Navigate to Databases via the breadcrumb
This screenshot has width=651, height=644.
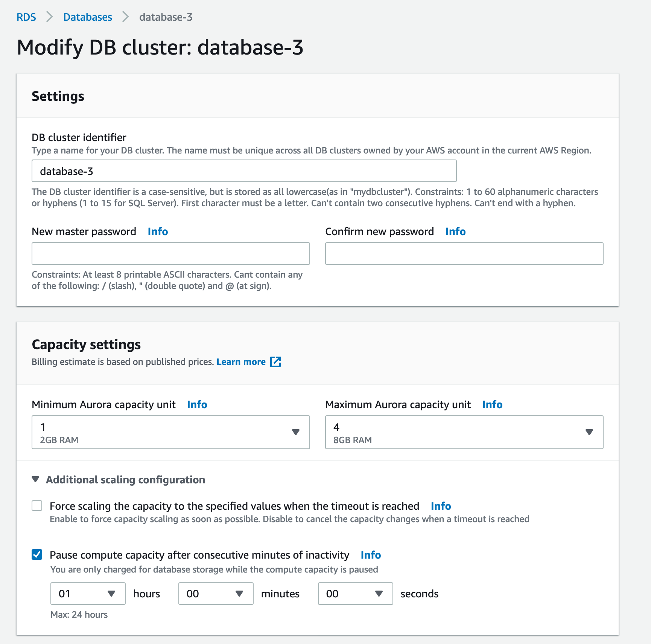(87, 17)
